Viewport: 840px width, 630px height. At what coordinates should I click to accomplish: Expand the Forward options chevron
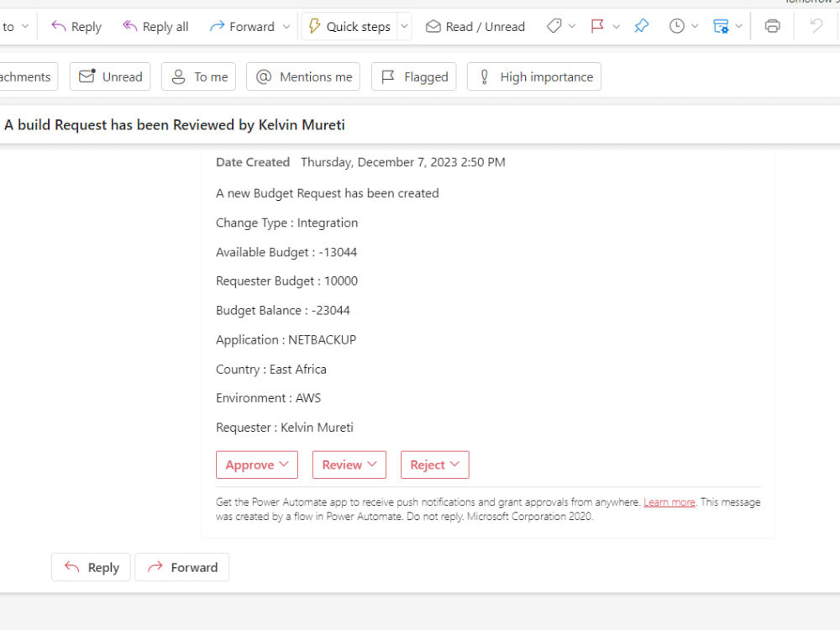point(286,27)
